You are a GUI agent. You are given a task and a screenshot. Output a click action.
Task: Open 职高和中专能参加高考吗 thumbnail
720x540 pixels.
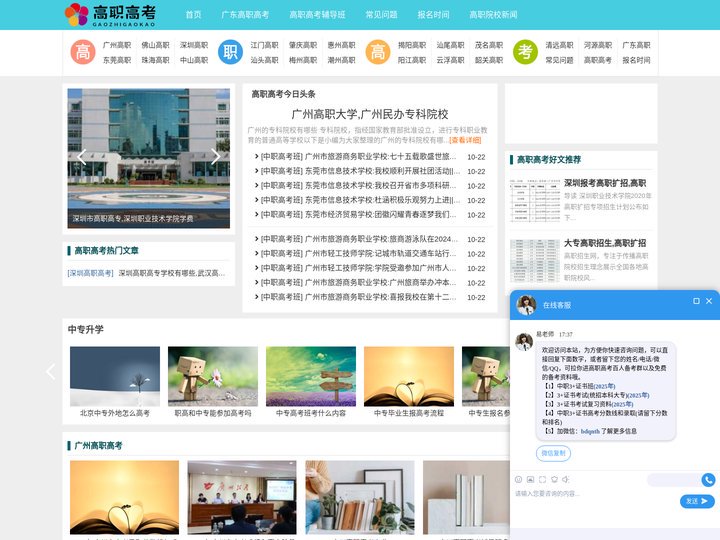pyautogui.click(x=213, y=377)
